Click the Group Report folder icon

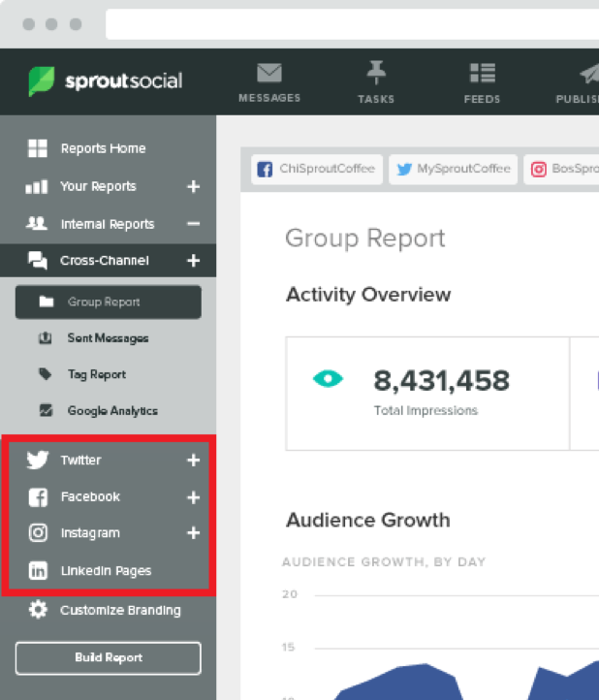[x=46, y=302]
